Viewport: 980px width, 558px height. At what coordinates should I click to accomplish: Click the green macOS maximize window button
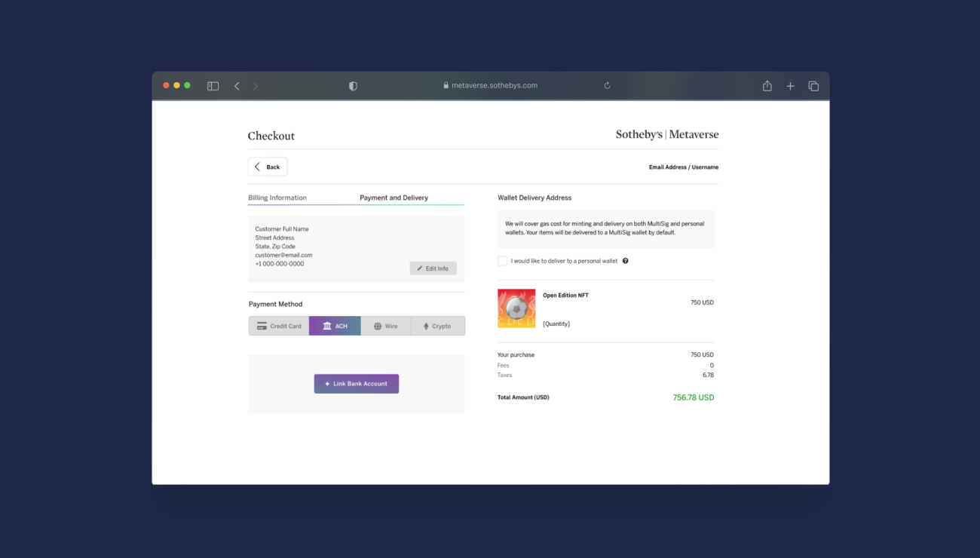pos(188,85)
